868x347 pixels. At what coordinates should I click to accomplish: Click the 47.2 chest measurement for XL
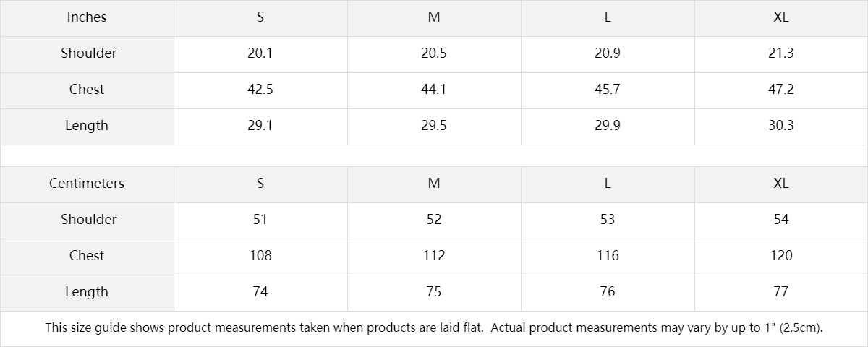(780, 90)
